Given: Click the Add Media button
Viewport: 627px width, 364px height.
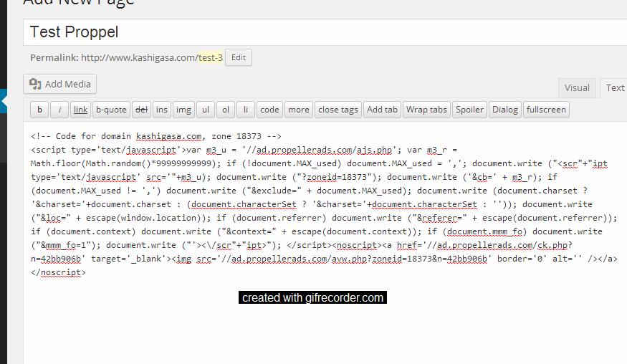Looking at the screenshot, I should 59,84.
